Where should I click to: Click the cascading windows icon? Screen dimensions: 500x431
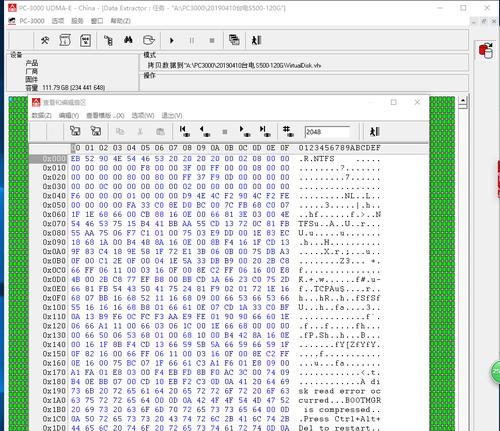click(234, 40)
